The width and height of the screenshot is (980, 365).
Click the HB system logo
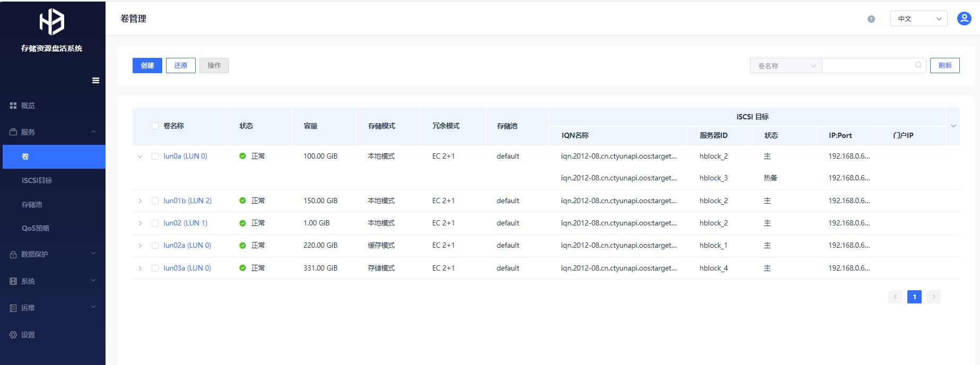pyautogui.click(x=51, y=22)
